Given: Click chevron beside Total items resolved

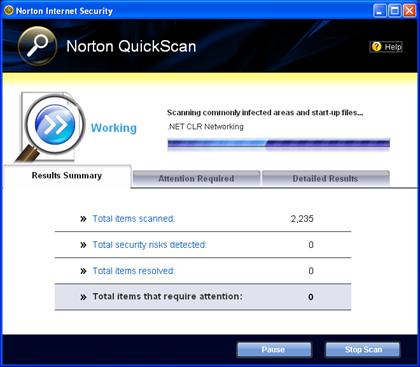Looking at the screenshot, I should pyautogui.click(x=83, y=271).
